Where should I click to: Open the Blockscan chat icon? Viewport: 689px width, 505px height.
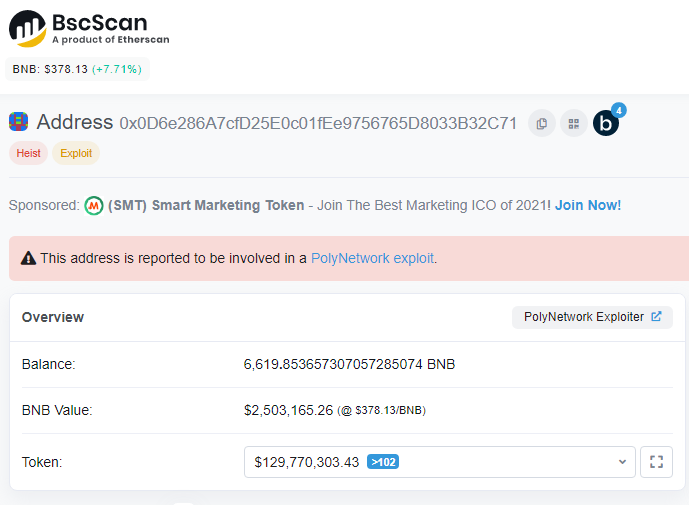(x=606, y=124)
